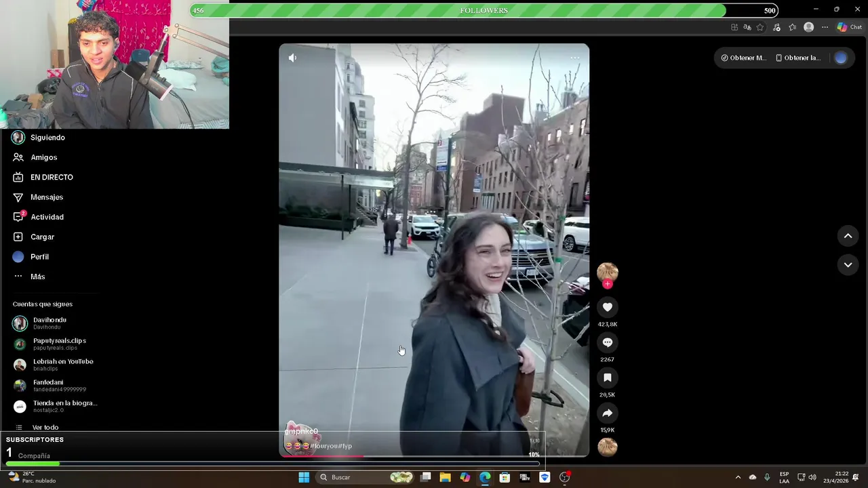
Task: Go to EN DIRECTO live streams
Action: pos(43,177)
